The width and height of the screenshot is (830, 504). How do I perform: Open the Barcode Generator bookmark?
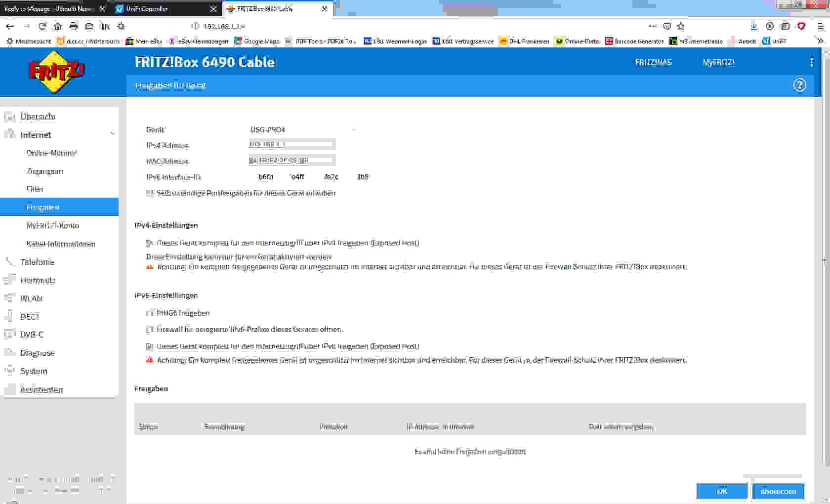point(634,41)
